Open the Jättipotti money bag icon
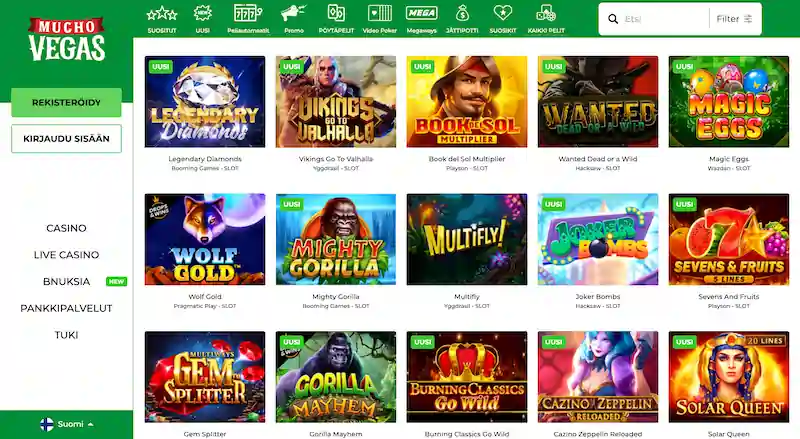 click(x=462, y=13)
